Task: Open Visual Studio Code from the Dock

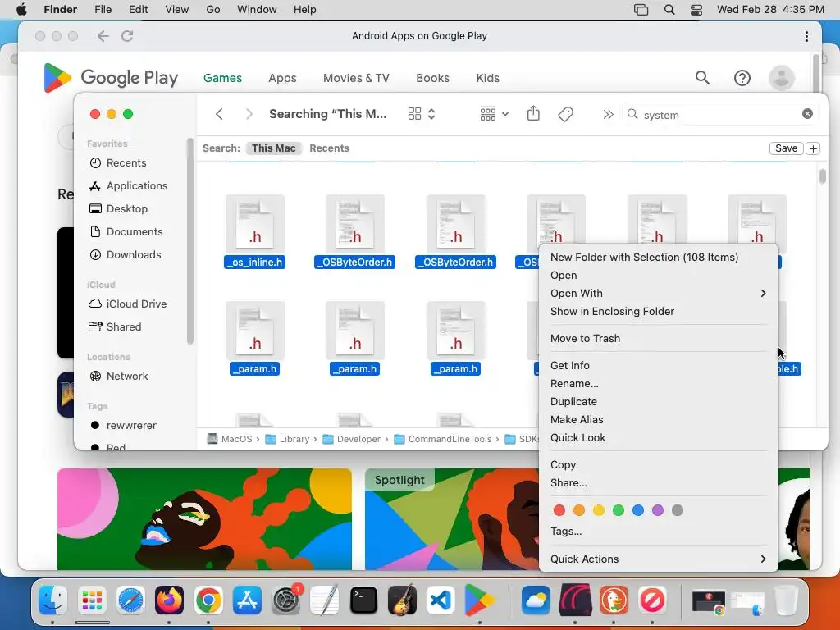Action: (441, 600)
